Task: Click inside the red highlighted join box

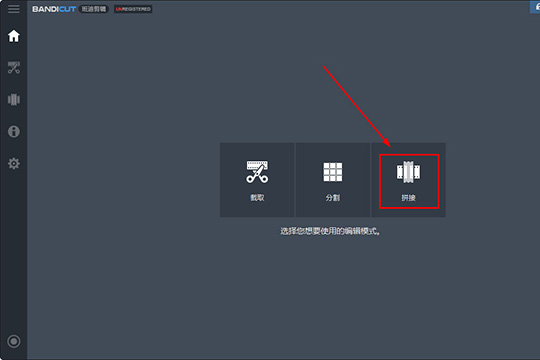Action: pyautogui.click(x=409, y=181)
